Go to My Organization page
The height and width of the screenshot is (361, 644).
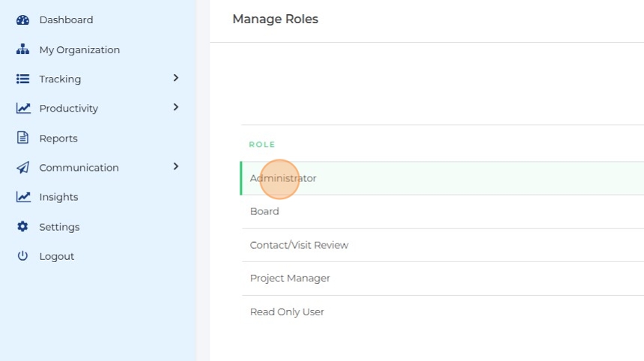point(79,50)
